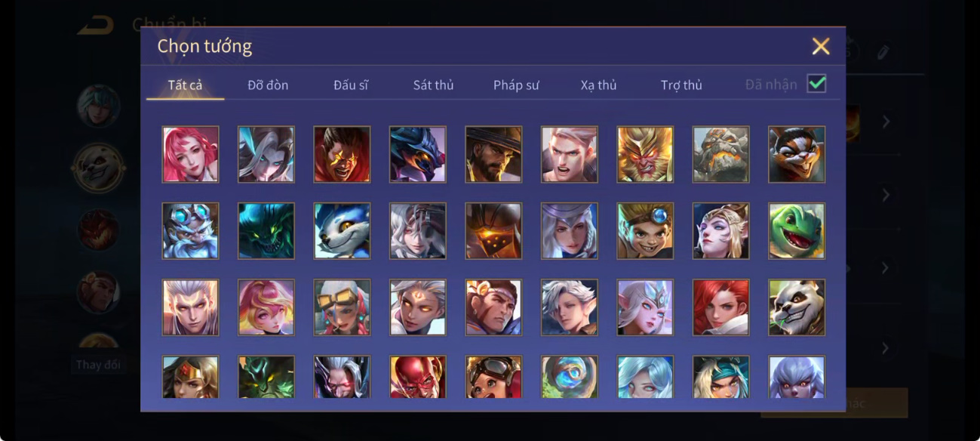The height and width of the screenshot is (441, 980).
Task: Show the Pháp sư hero tab
Action: (x=516, y=85)
